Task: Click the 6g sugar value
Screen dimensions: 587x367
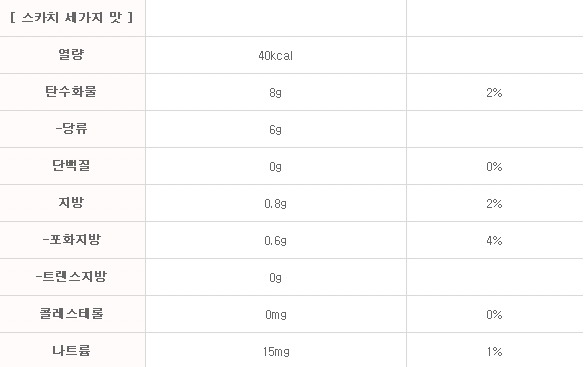Action: (276, 130)
